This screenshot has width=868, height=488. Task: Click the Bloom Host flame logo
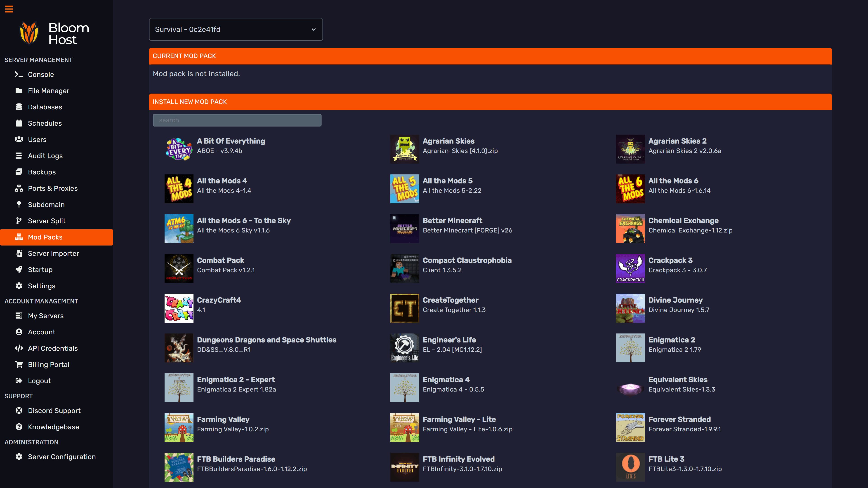pos(29,33)
